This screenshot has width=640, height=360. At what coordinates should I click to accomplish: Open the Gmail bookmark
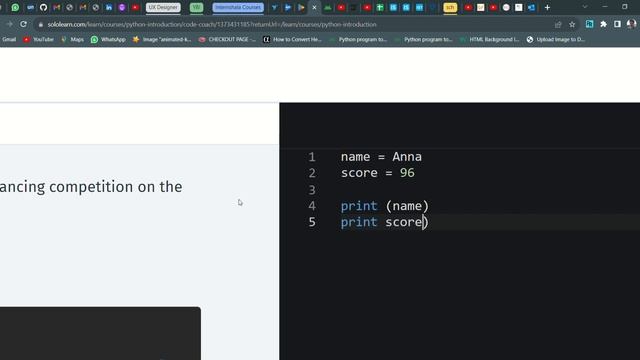pyautogui.click(x=9, y=39)
